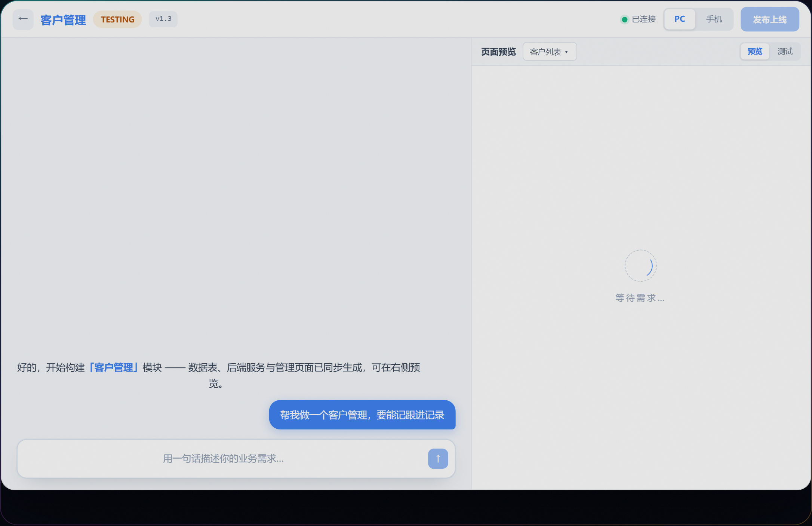Click the 客户管理 title
812x526 pixels.
click(x=63, y=20)
